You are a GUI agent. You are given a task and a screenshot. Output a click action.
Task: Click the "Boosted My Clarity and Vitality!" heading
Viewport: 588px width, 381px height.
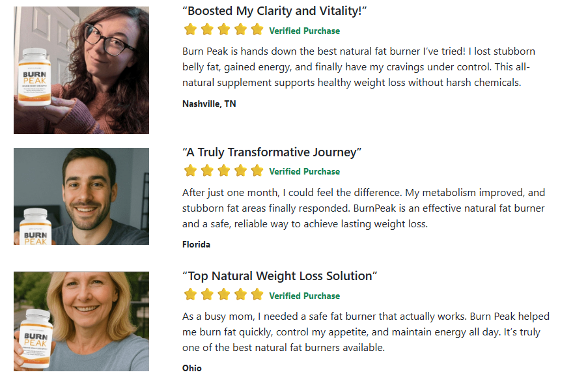(275, 11)
